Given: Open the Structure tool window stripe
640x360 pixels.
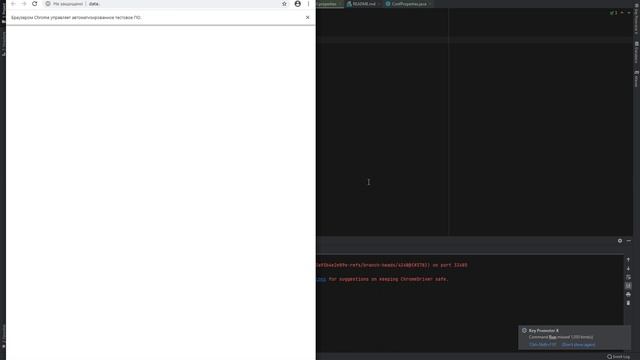Looking at the screenshot, I should [3, 44].
